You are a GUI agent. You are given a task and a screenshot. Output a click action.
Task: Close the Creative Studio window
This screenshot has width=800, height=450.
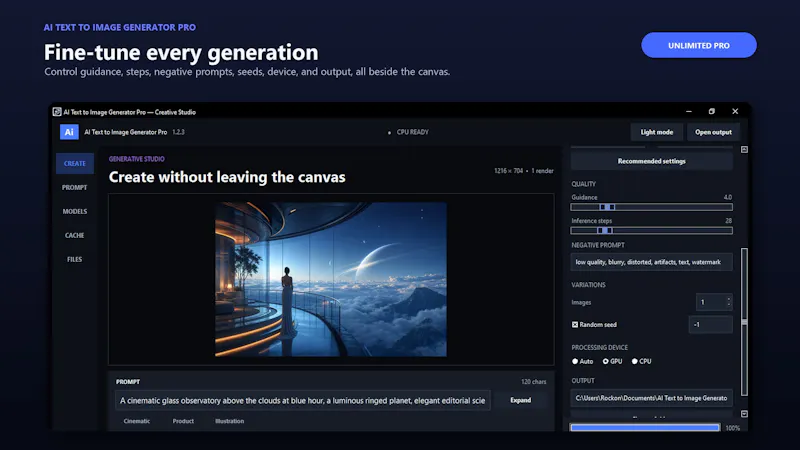[x=735, y=111]
